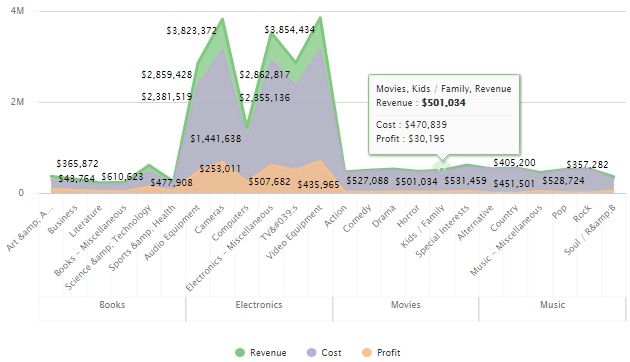
Task: Click the Special Interests axis label
Action: 442,231
